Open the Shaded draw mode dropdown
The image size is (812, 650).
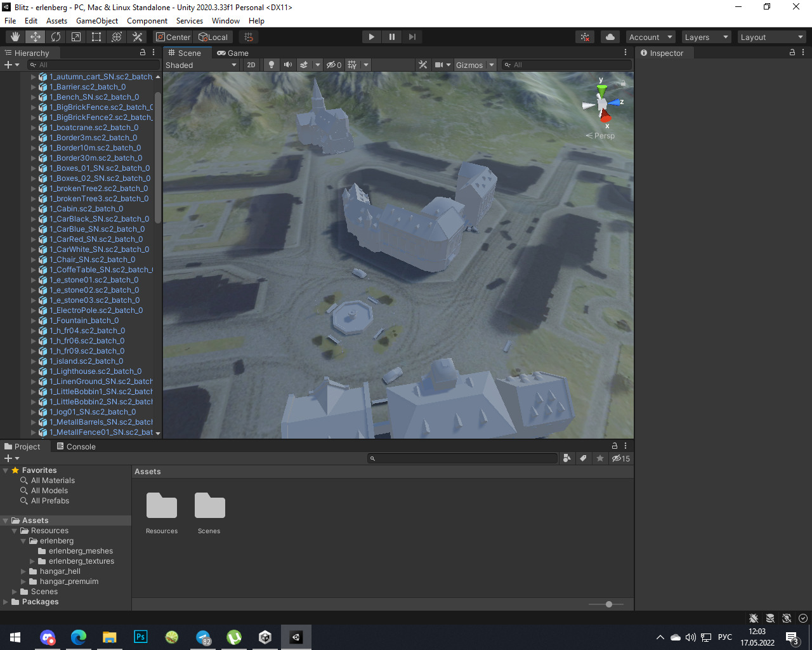point(200,65)
